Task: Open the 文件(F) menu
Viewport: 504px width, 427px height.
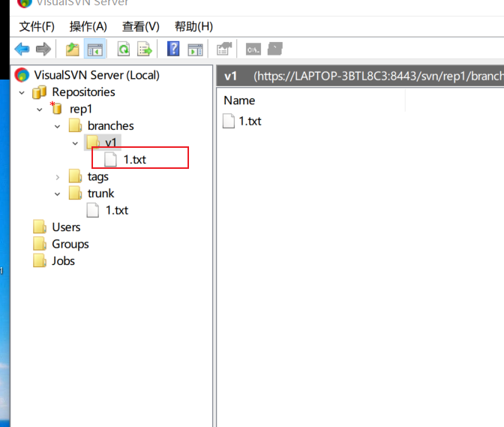Action: 37,26
